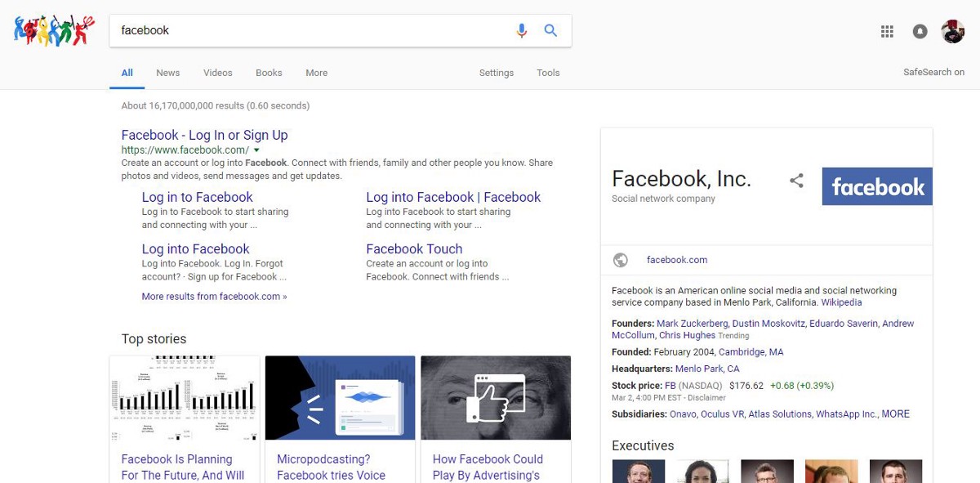Click the FB stock ticker link
Viewport: 980px width, 483px height.
tap(670, 386)
